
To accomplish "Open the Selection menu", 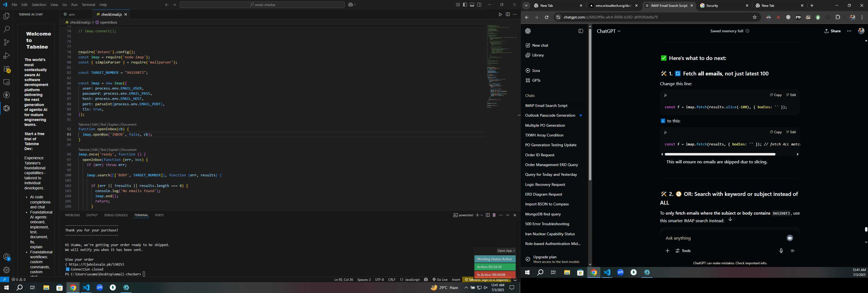I will tap(39, 5).
